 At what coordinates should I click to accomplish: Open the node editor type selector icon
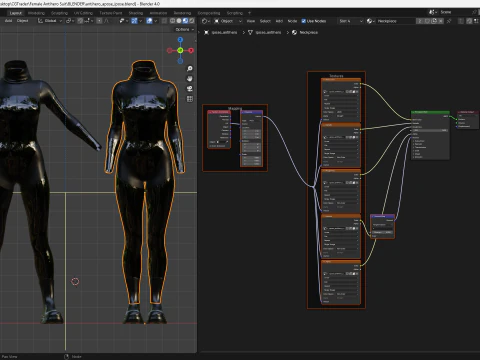point(206,21)
